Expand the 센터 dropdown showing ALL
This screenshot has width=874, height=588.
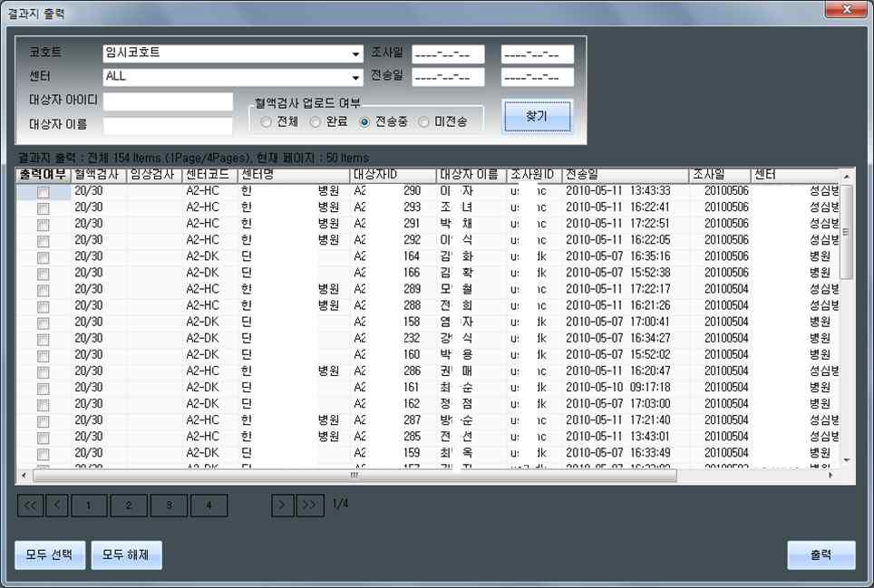(x=356, y=78)
